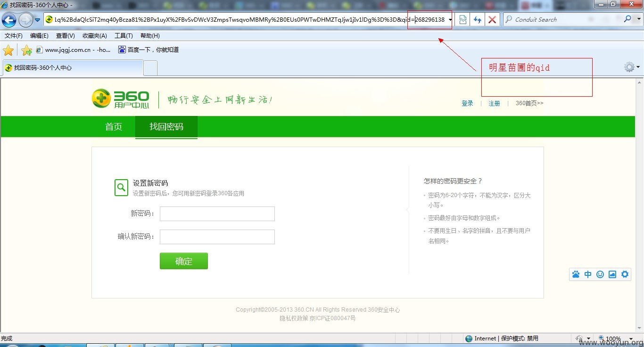
Task: Run the search with the magnifier icon
Action: [627, 19]
